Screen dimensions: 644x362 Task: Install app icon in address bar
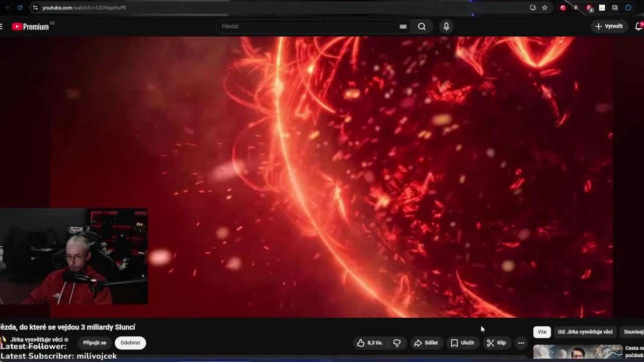(x=533, y=8)
